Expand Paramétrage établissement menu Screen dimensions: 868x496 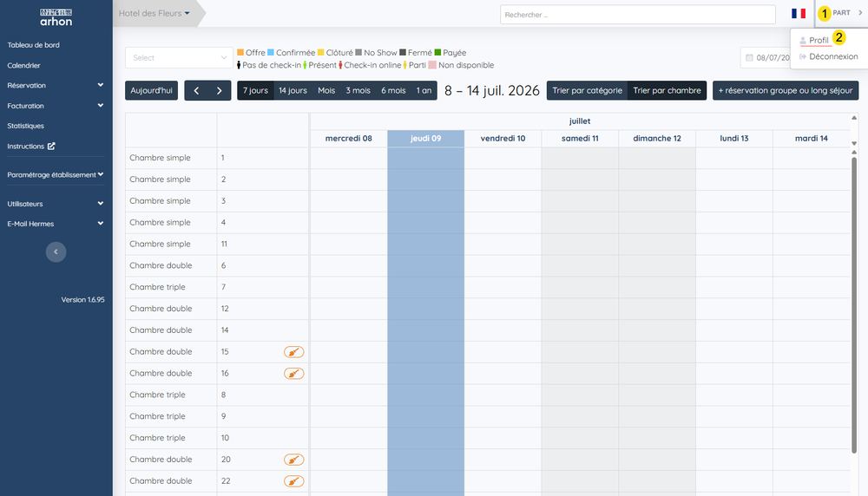pyautogui.click(x=56, y=175)
